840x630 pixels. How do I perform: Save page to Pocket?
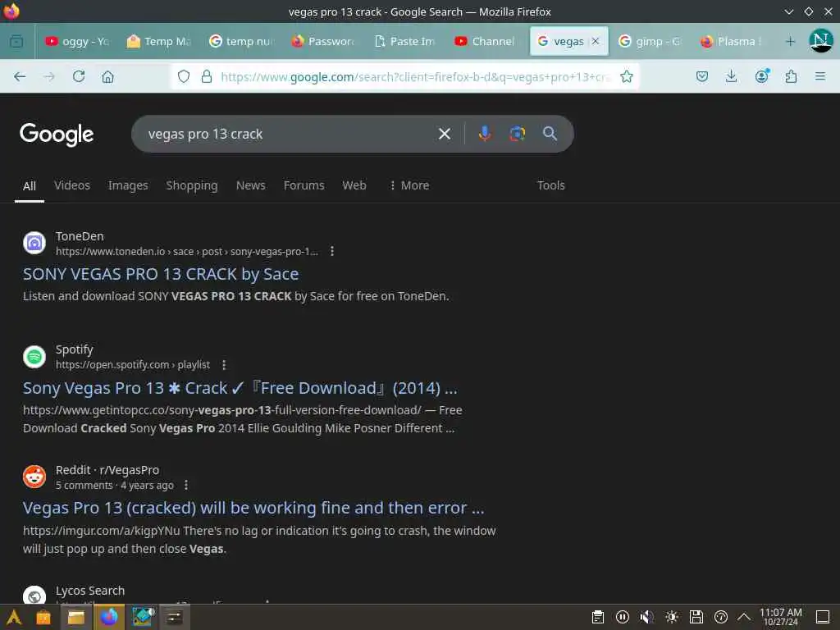702,76
